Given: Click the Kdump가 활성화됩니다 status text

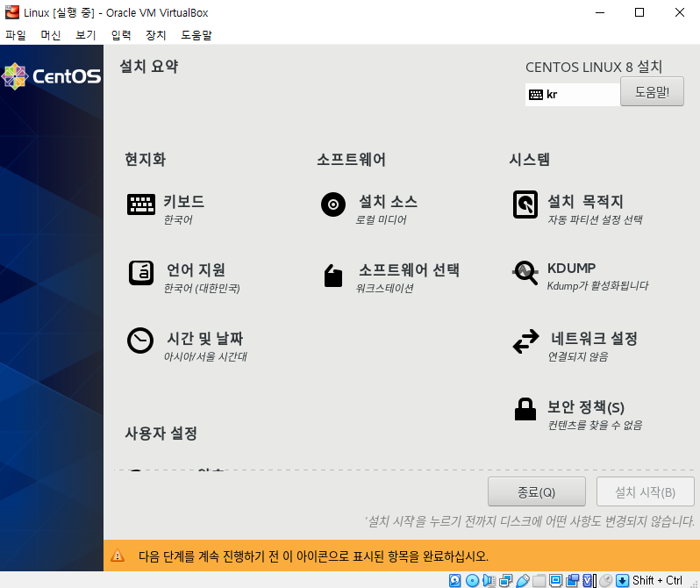Looking at the screenshot, I should (597, 285).
